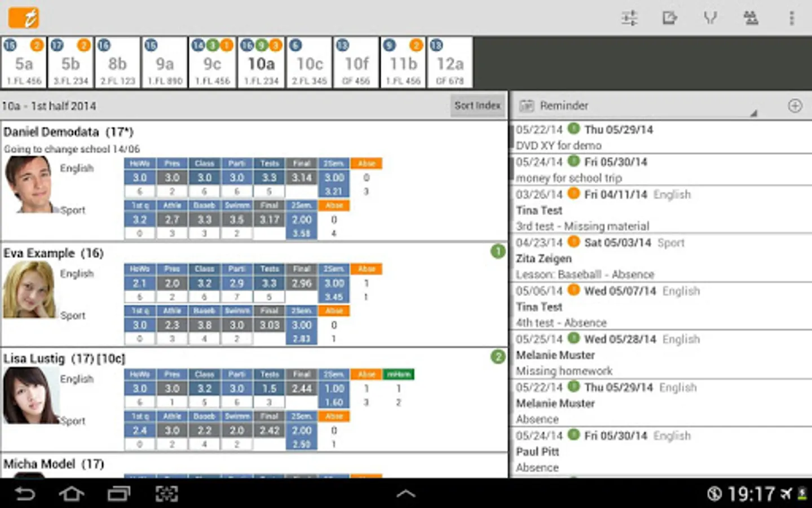The image size is (812, 508).
Task: Tap green dot on Paul Pitt reminder
Action: (573, 435)
